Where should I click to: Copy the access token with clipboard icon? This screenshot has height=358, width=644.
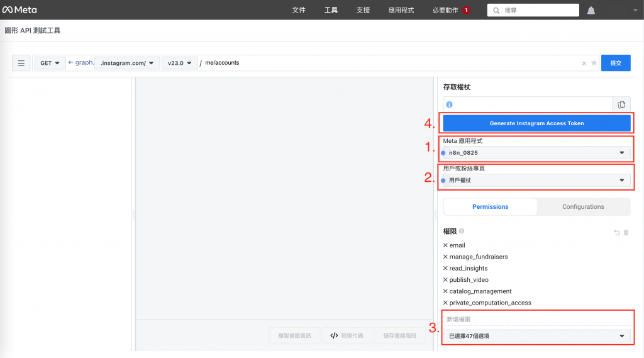[x=621, y=104]
